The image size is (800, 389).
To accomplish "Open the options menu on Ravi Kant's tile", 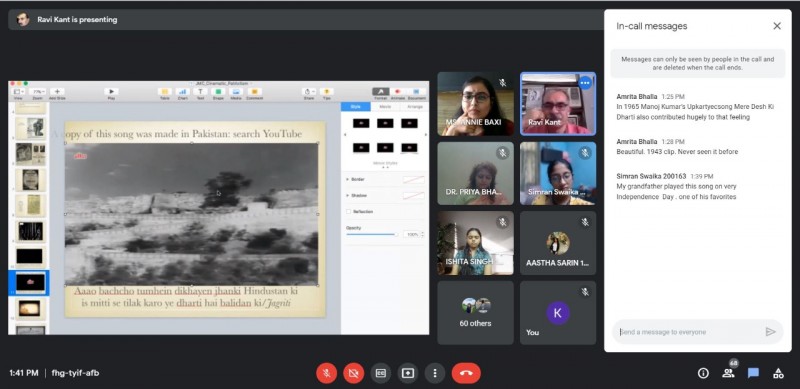I will point(585,83).
